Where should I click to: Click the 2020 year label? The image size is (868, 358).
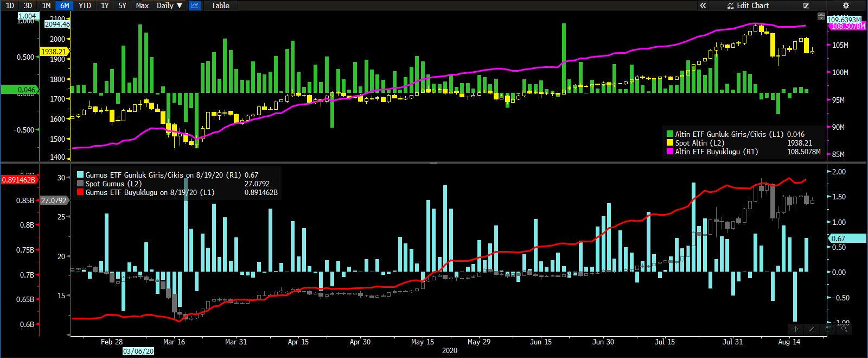[450, 350]
